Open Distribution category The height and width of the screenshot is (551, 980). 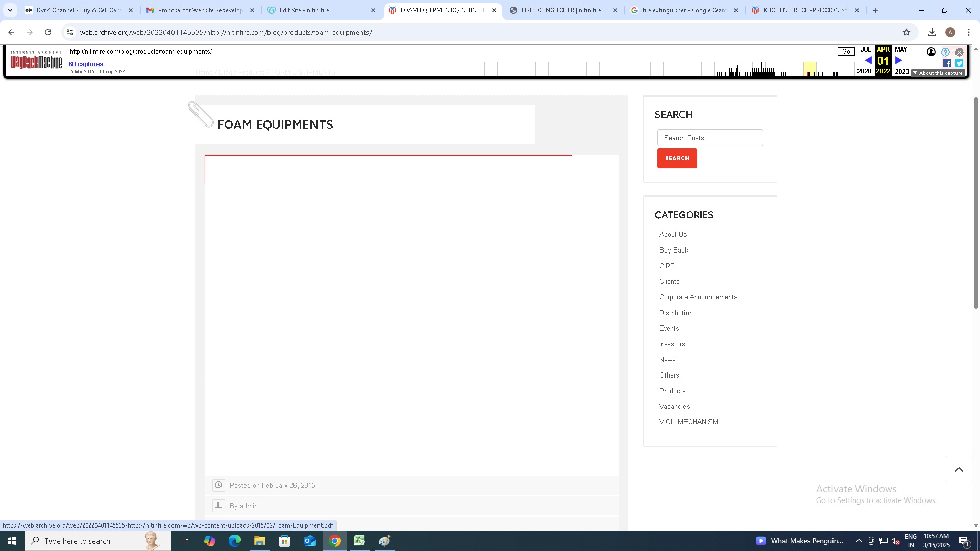(x=676, y=313)
